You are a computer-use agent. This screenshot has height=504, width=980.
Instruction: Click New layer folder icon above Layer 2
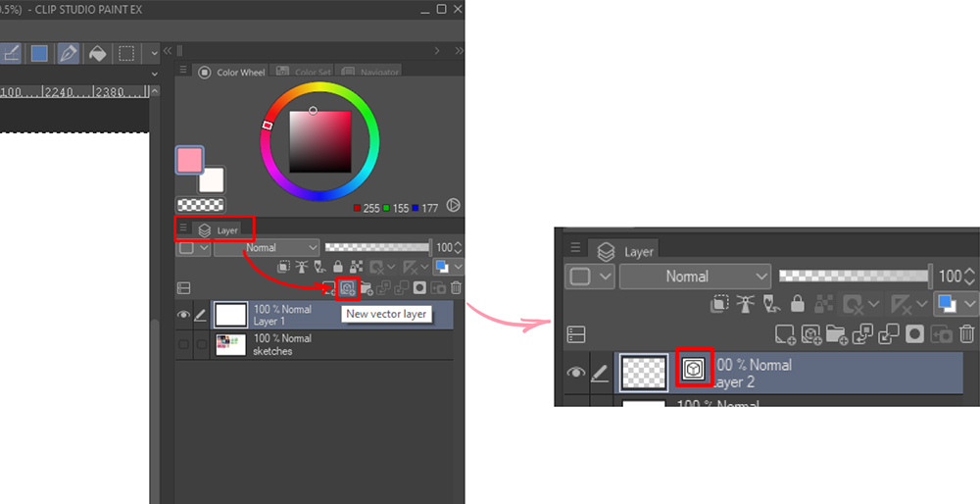pyautogui.click(x=837, y=334)
